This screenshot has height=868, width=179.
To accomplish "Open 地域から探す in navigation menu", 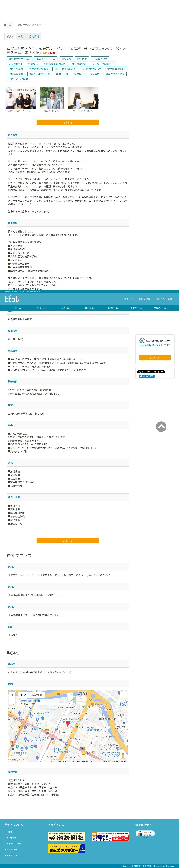I will [x=161, y=308].
